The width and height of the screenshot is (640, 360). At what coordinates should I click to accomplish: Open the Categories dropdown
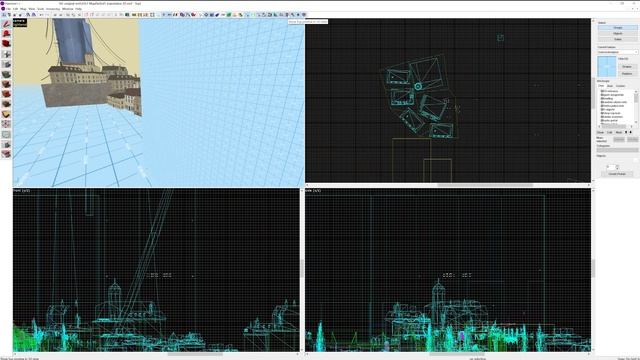(617, 150)
